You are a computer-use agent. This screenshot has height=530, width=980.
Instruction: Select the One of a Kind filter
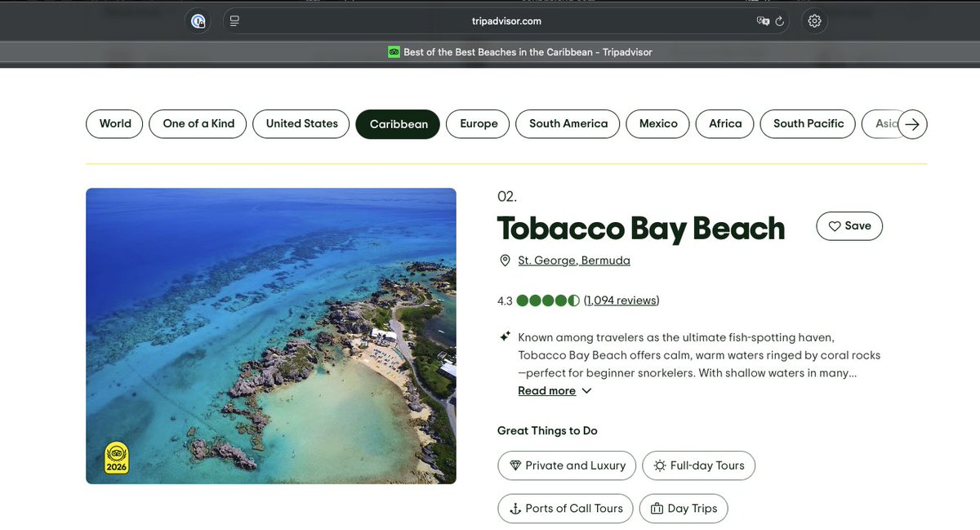(x=198, y=124)
